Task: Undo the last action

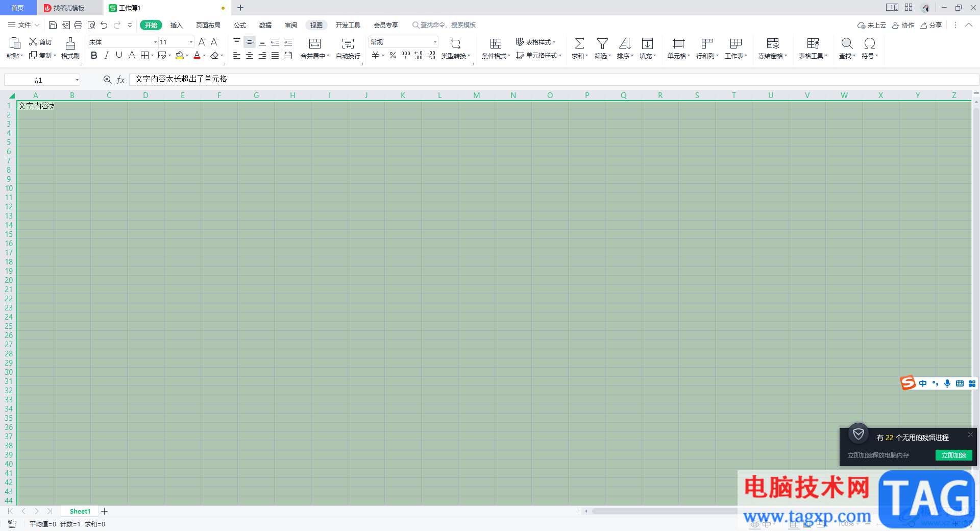Action: (104, 25)
